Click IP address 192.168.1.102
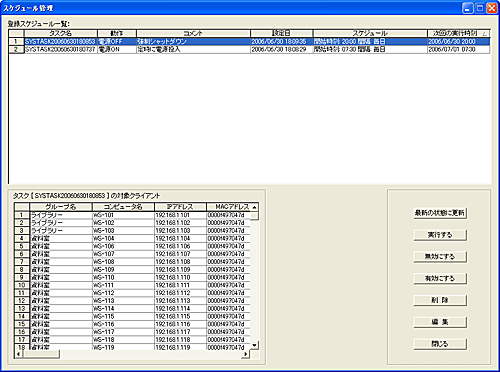The height and width of the screenshot is (372, 500). 180,223
